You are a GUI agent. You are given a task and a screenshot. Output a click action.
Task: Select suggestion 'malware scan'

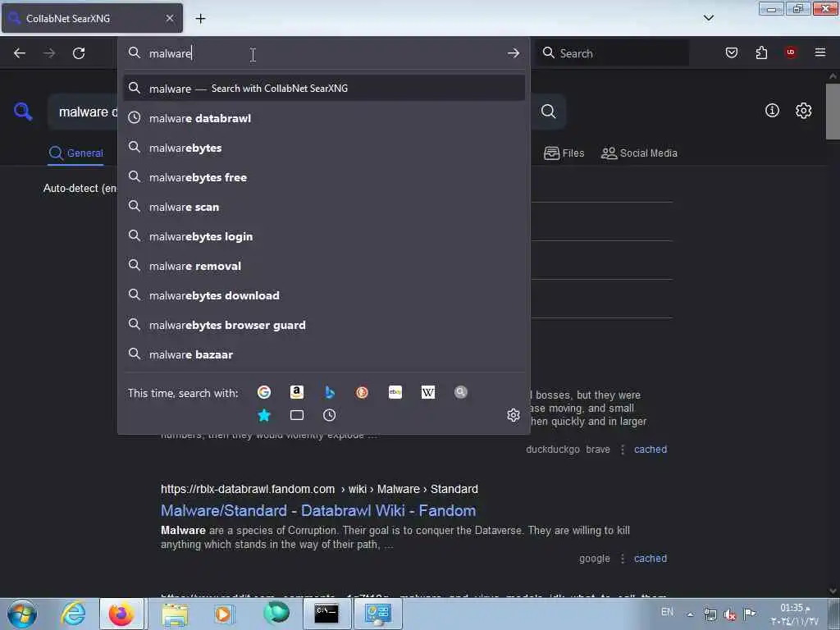[x=324, y=207]
